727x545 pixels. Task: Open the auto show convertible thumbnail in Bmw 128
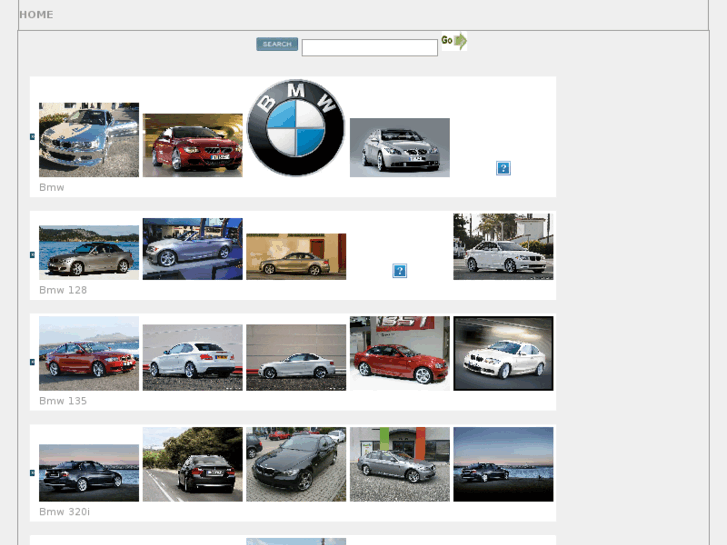coord(192,249)
